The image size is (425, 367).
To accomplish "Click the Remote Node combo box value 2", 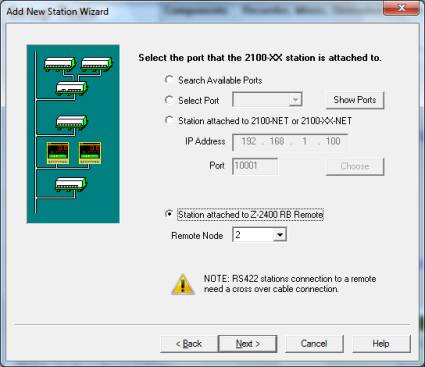I will pyautogui.click(x=253, y=235).
